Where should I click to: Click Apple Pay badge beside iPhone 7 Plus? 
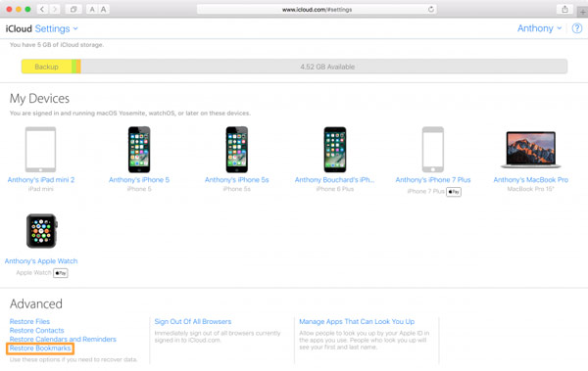point(454,192)
